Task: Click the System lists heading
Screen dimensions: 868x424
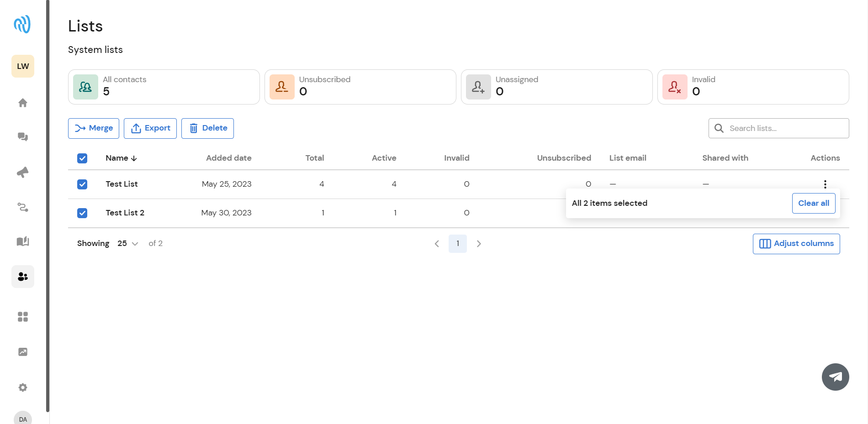Action: point(95,50)
